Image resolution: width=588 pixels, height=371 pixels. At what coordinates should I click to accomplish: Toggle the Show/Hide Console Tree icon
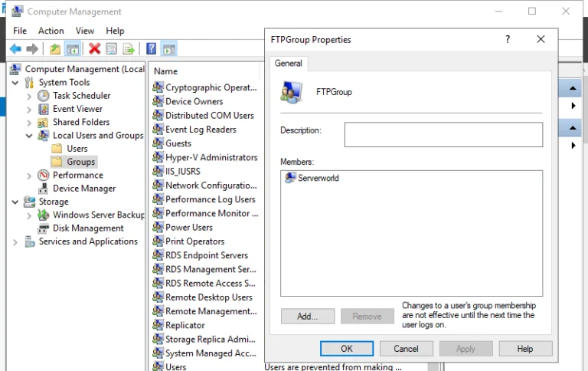coord(73,49)
